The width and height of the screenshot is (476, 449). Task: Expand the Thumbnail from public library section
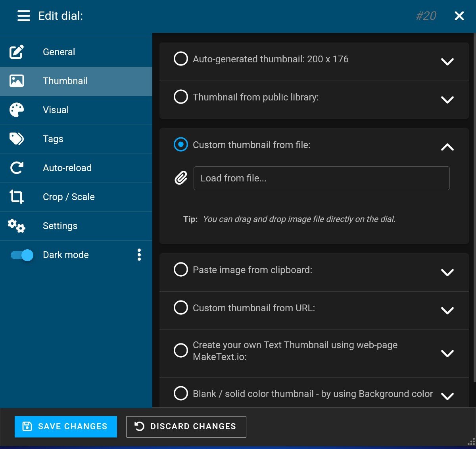(x=447, y=100)
